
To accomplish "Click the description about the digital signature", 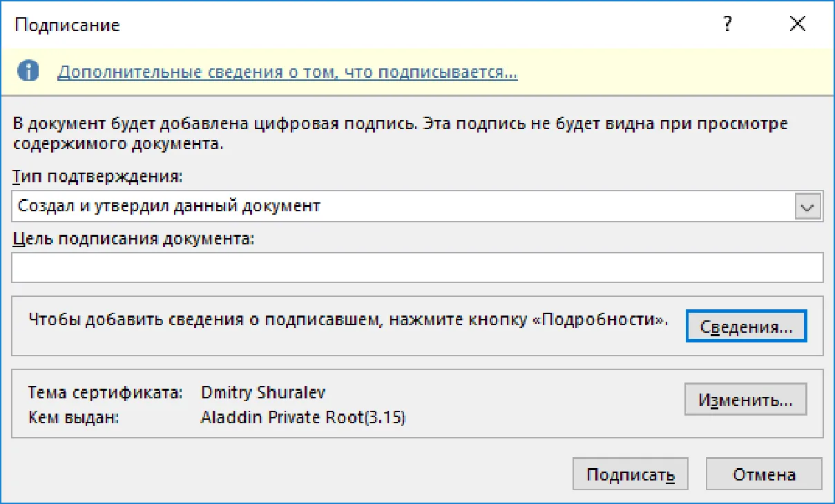I will 400,135.
